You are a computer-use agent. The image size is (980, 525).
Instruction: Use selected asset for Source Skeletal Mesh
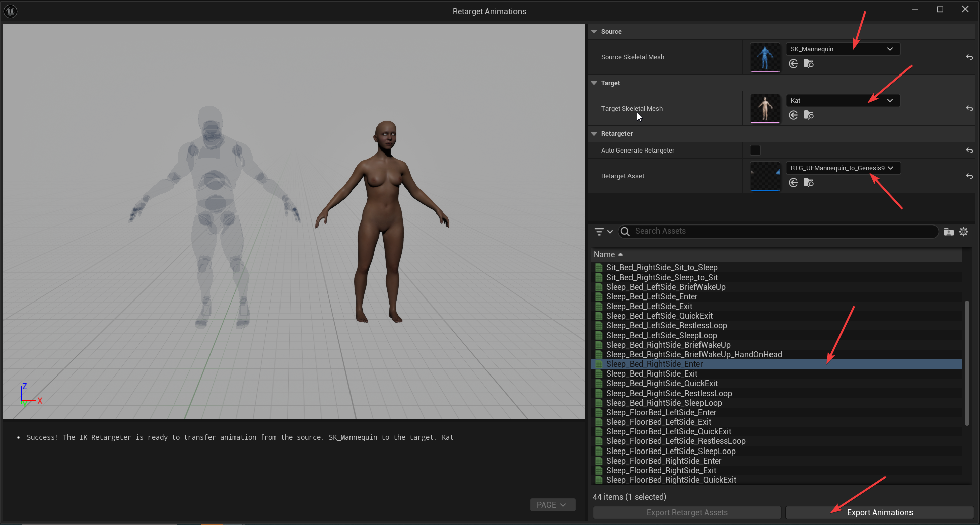[x=793, y=63]
